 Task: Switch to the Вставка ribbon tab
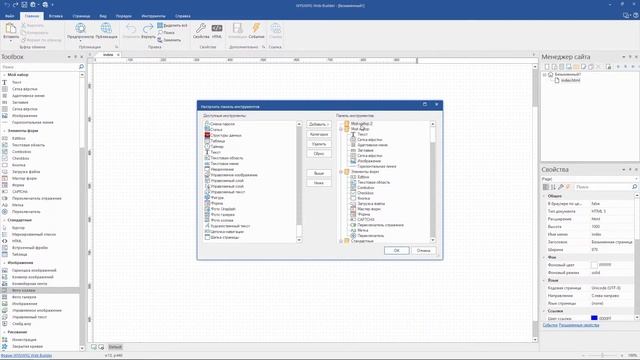pos(56,16)
